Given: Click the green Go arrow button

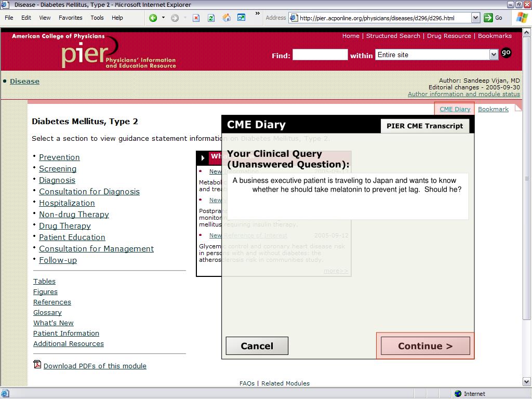Looking at the screenshot, I should pos(488,18).
